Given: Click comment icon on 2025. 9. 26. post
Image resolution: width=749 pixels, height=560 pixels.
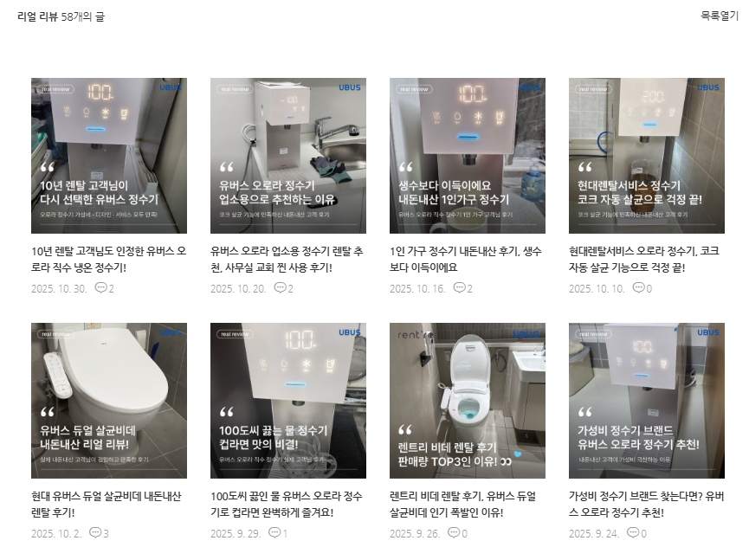Looking at the screenshot, I should click(x=454, y=532).
